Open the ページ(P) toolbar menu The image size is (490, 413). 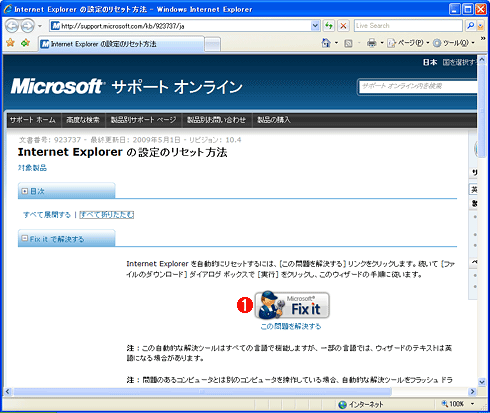408,43
